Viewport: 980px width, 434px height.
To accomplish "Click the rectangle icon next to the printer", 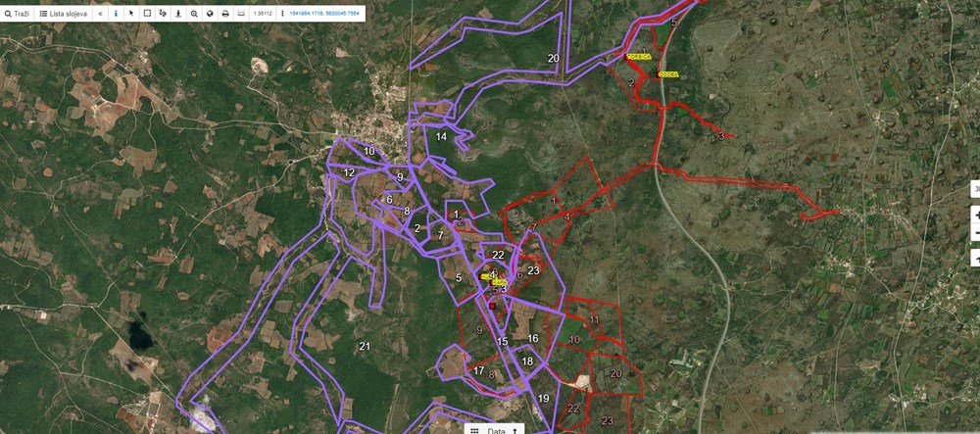I will (x=241, y=15).
